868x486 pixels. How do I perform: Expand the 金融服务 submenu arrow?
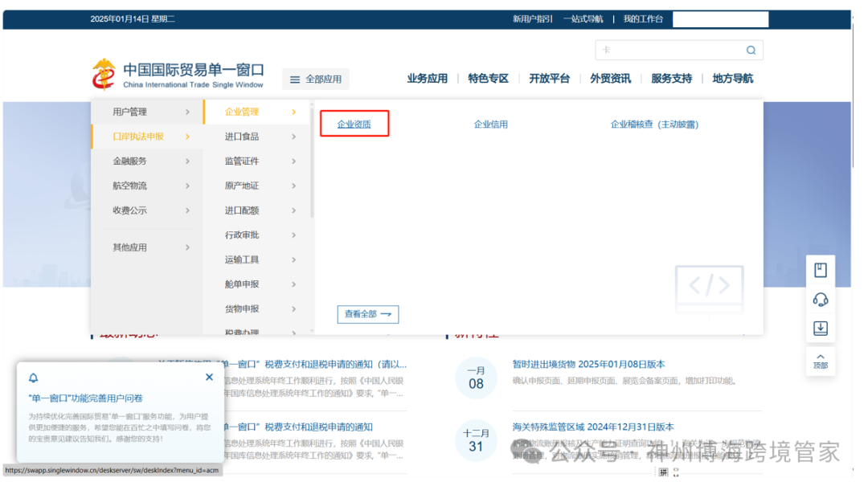click(x=187, y=161)
